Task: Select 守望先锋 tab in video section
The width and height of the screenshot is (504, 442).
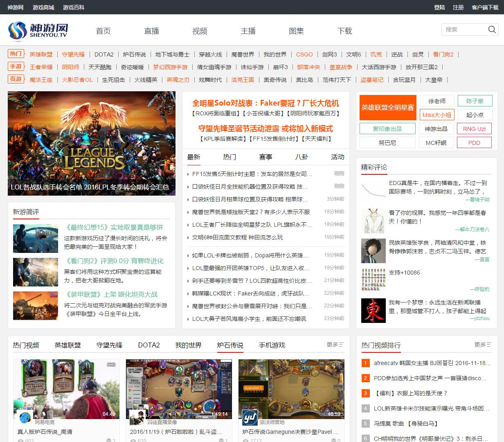Action: [109, 345]
